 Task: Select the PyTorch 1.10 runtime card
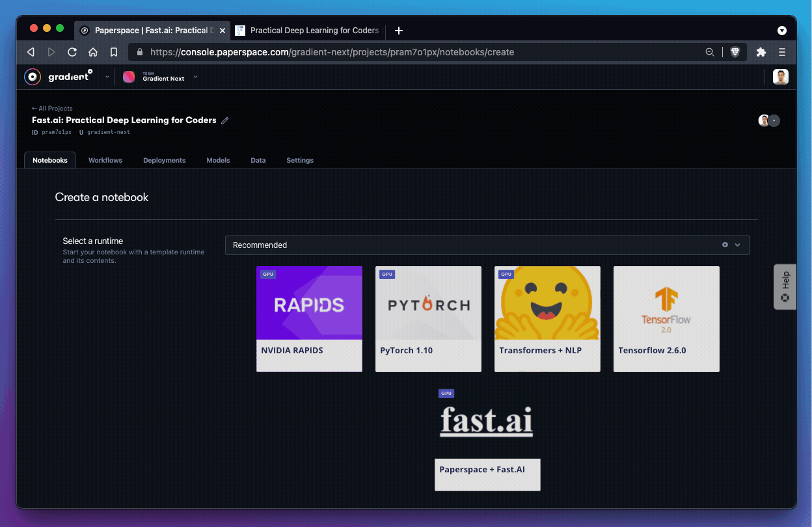428,319
